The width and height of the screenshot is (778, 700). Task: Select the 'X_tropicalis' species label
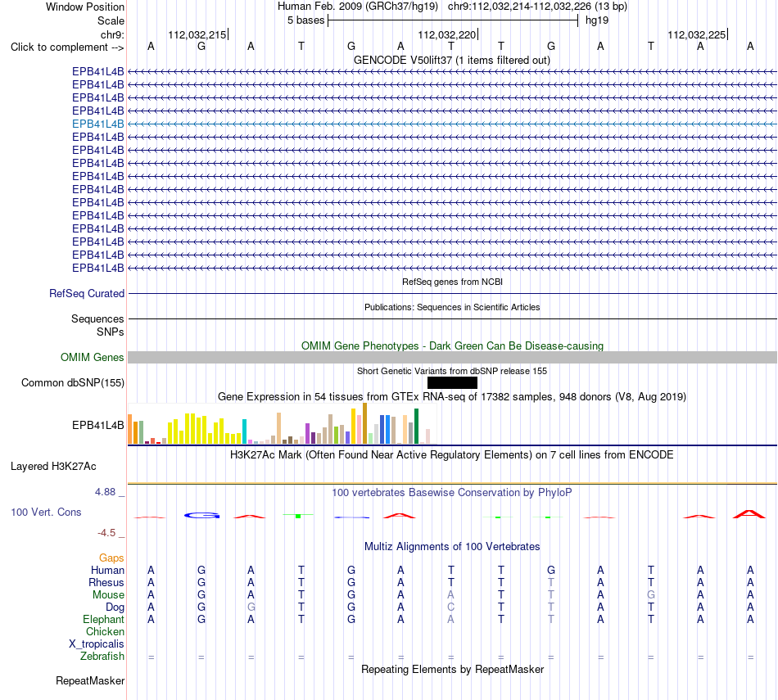(x=97, y=644)
